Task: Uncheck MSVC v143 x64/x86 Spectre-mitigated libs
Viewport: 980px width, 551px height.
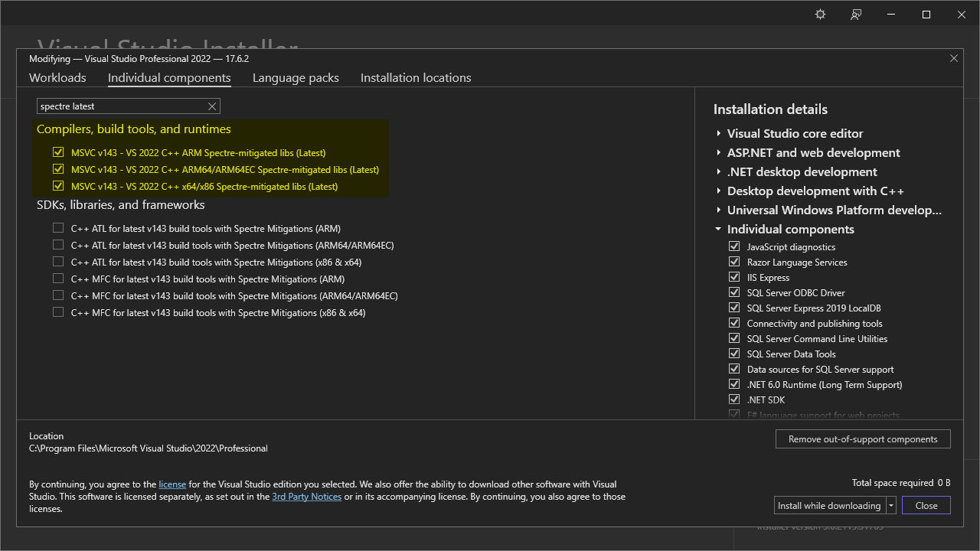Action: click(58, 186)
